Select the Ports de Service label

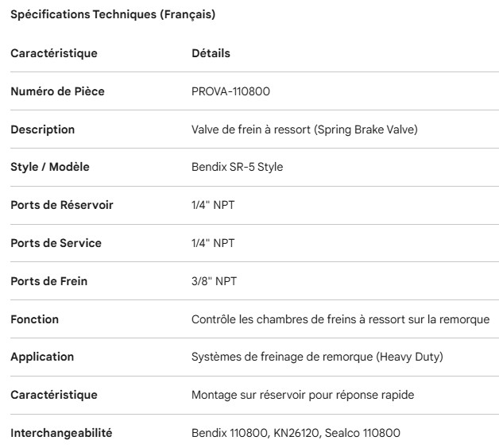(x=56, y=243)
